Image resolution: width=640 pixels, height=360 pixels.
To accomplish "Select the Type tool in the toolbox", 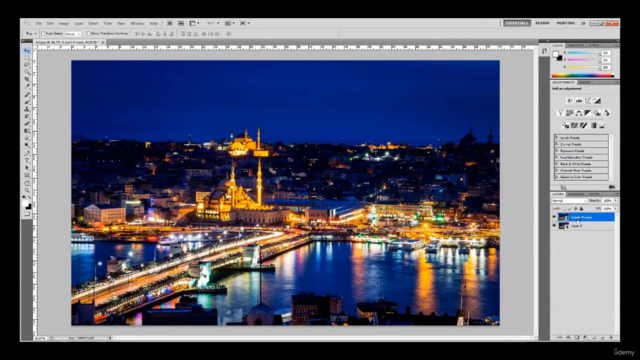I will [x=27, y=160].
